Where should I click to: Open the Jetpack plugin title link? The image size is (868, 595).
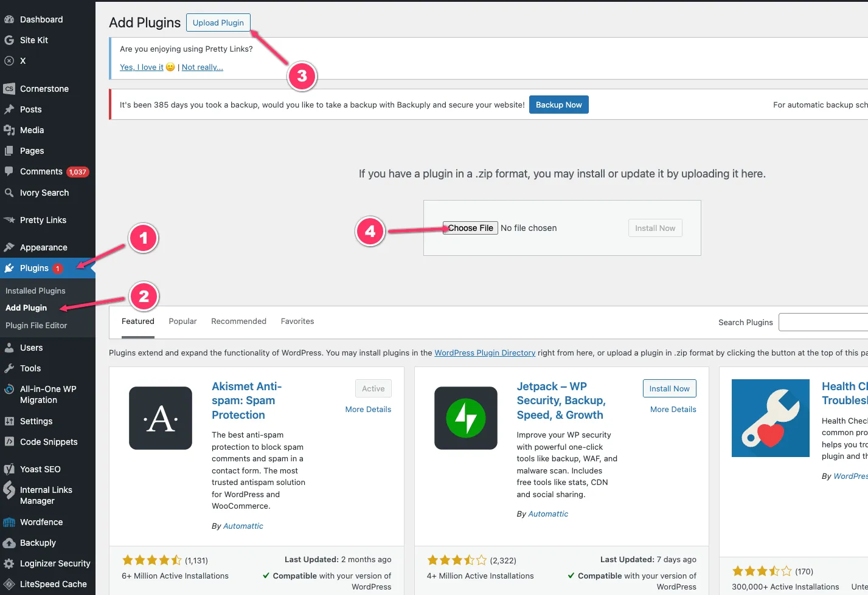click(561, 401)
